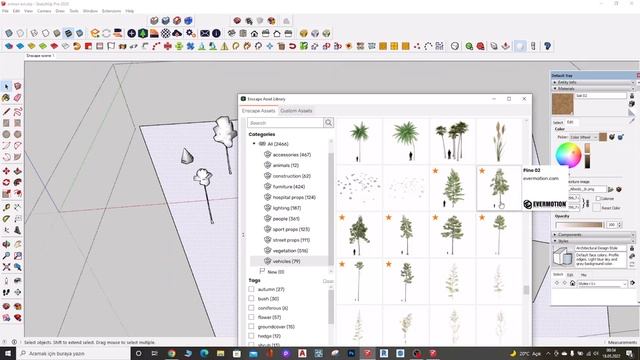
Task: Toggle the hedge tag checkbox
Action: 251,336
